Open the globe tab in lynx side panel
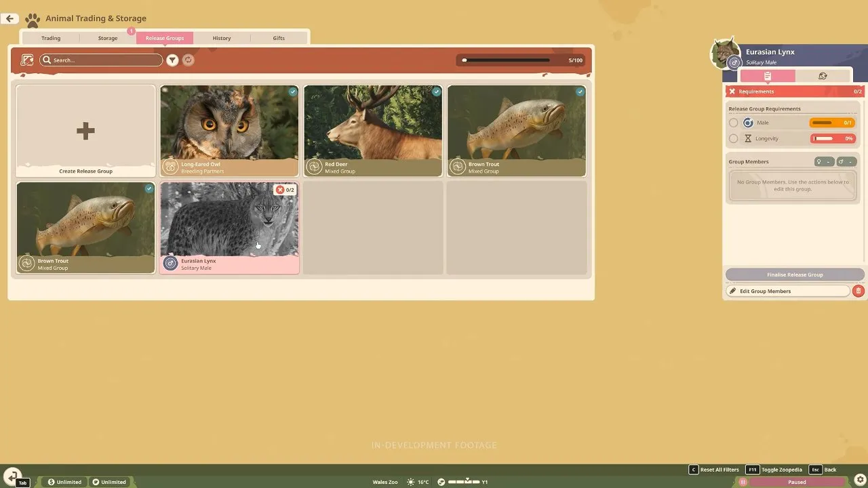Screen dimensions: 868x488 coord(823,76)
